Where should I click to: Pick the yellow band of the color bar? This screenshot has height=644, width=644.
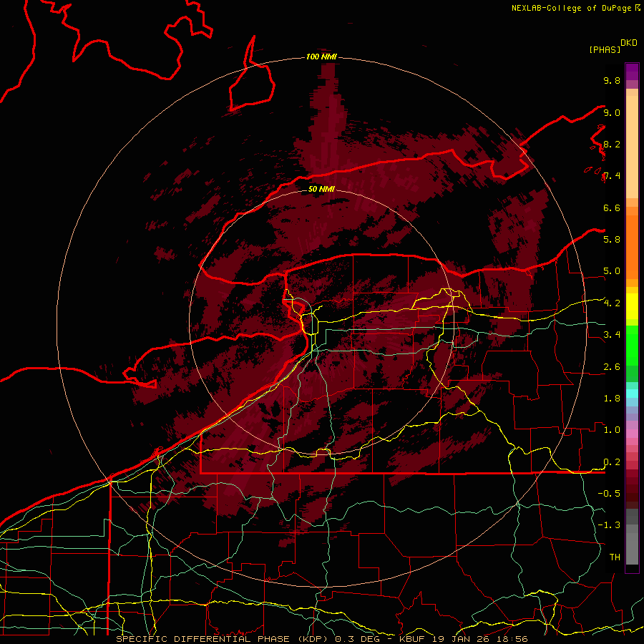632,306
